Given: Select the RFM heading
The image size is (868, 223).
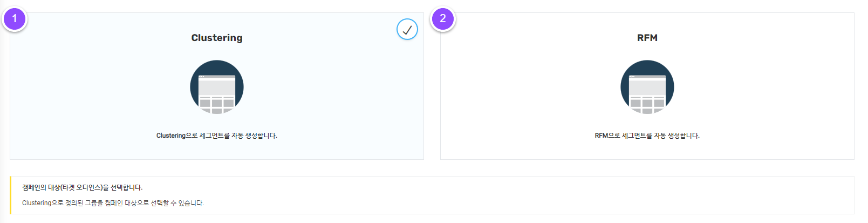Looking at the screenshot, I should pos(647,38).
